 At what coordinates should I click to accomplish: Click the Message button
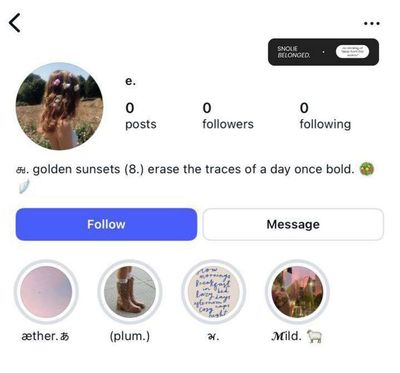[293, 224]
